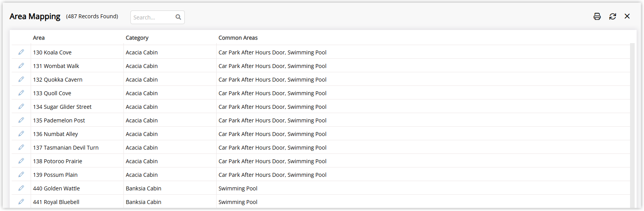Click the print icon

pyautogui.click(x=597, y=16)
